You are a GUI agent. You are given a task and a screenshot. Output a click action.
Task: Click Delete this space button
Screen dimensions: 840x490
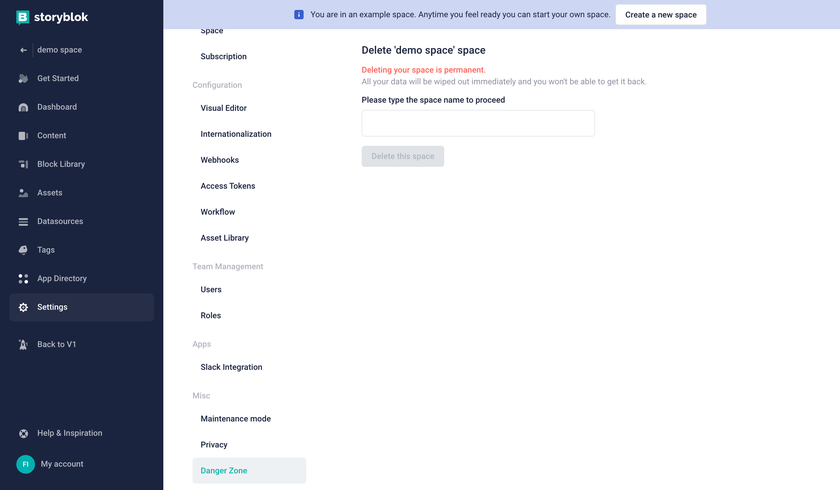[x=403, y=156]
